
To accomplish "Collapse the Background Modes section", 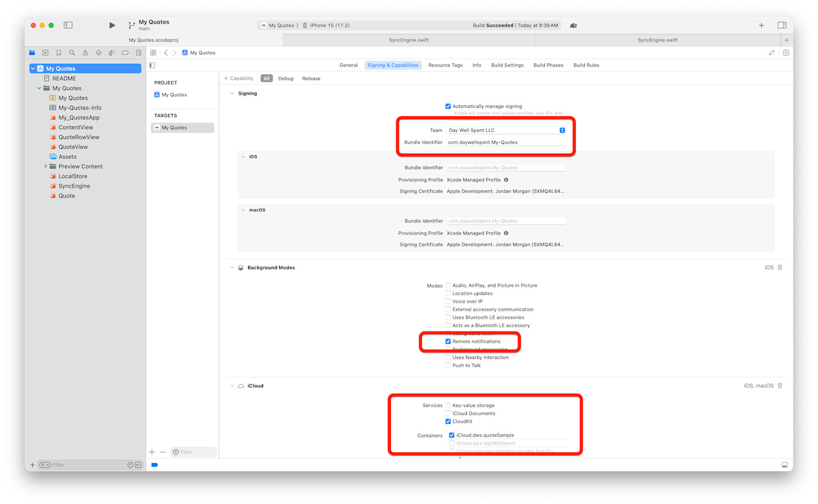I will (x=232, y=268).
